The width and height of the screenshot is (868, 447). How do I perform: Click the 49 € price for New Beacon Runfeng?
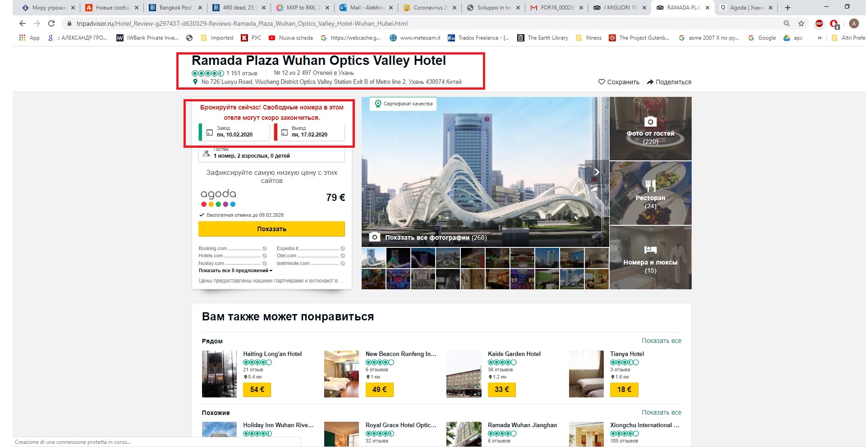[379, 389]
